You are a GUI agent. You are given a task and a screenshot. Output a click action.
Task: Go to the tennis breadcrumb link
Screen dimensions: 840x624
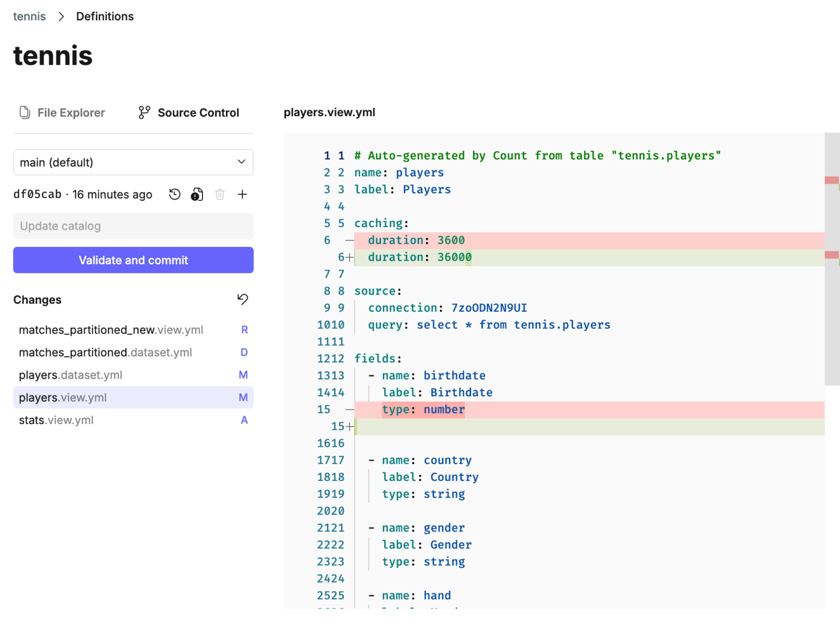coord(29,16)
